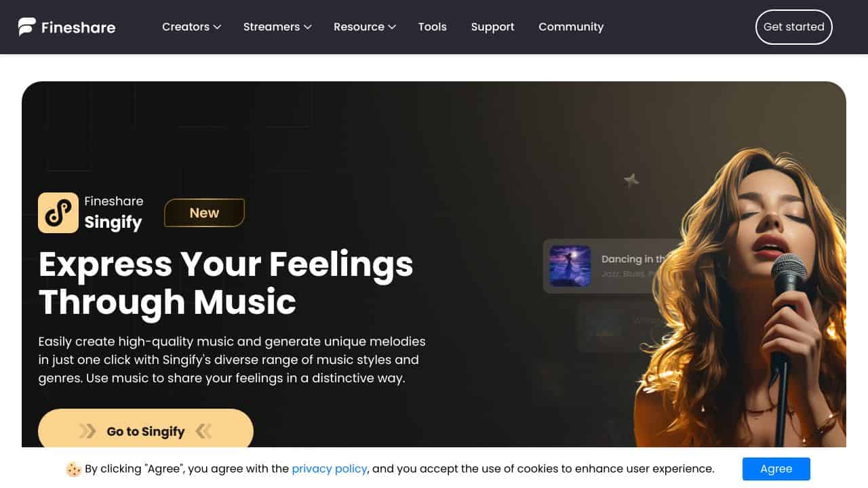
Task: Click the Singify app icon
Action: (x=58, y=213)
